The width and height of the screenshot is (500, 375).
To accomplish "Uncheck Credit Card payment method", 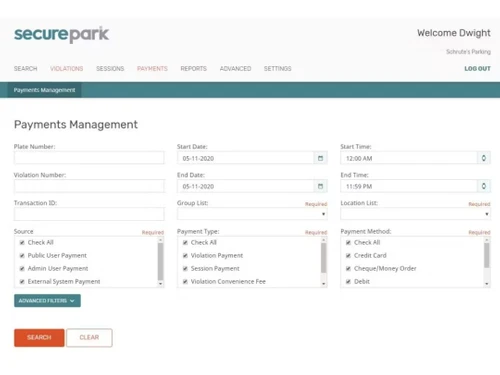I will [x=348, y=255].
